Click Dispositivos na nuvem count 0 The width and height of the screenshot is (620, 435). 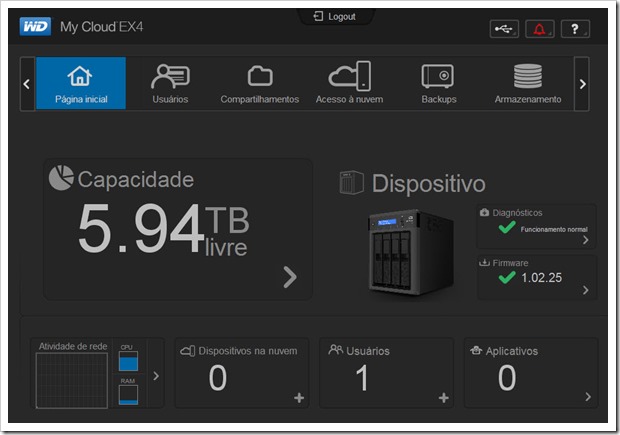[218, 378]
